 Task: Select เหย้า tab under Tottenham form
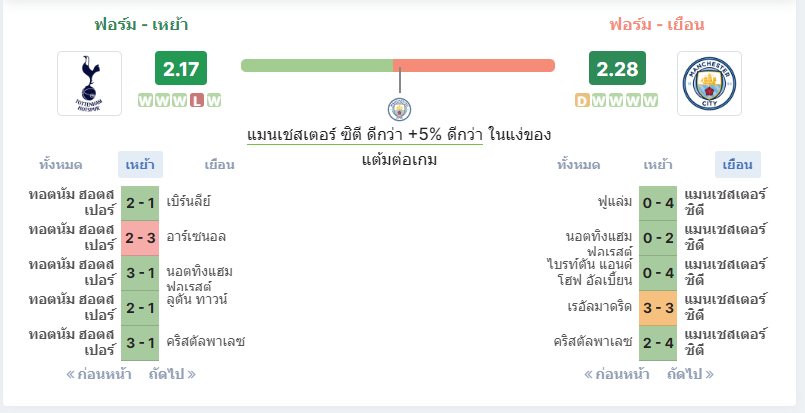140,165
